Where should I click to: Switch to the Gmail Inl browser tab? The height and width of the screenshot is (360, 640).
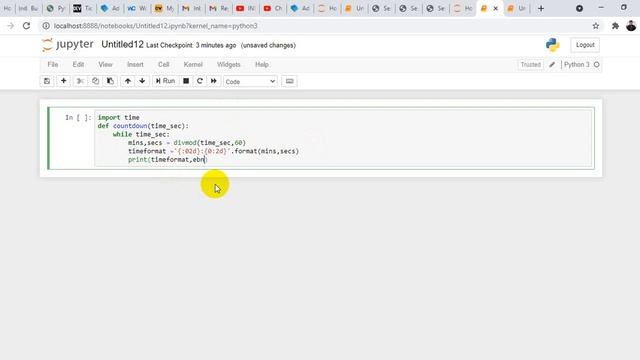[191, 8]
